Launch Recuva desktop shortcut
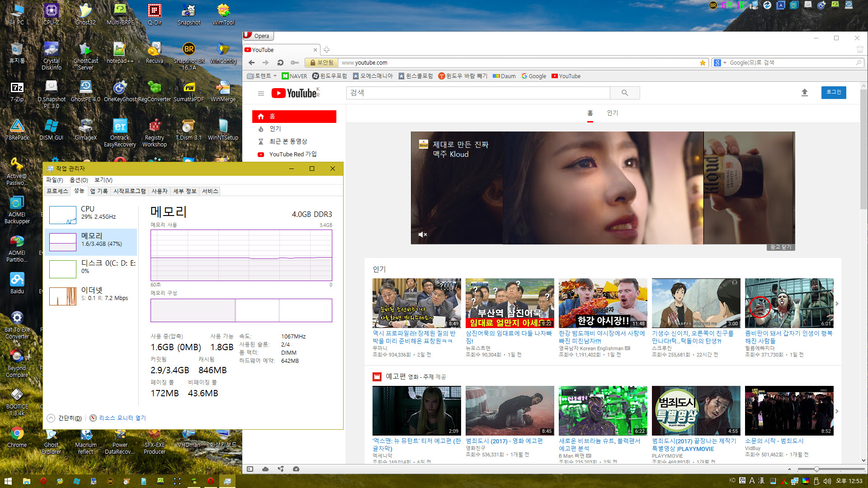The width and height of the screenshot is (868, 488). [x=155, y=53]
